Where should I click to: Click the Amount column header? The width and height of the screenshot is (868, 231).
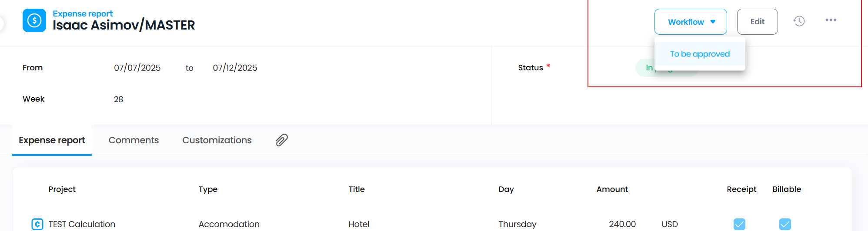pyautogui.click(x=612, y=189)
